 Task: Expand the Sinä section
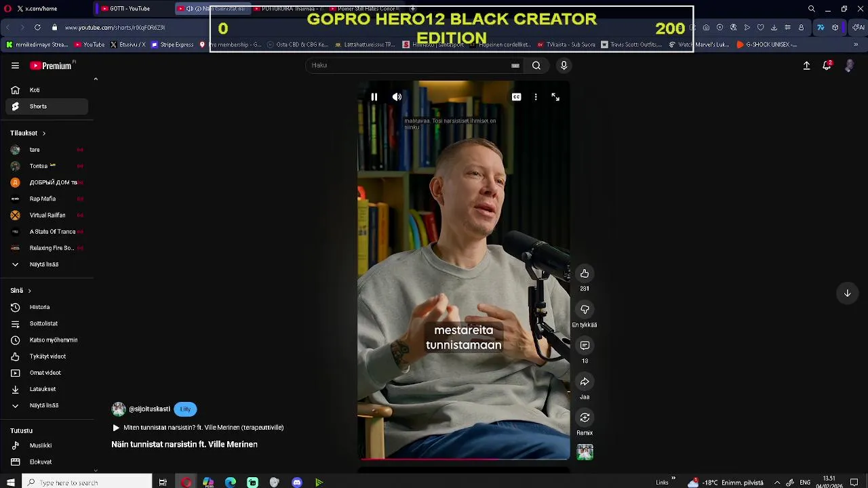[x=20, y=291]
